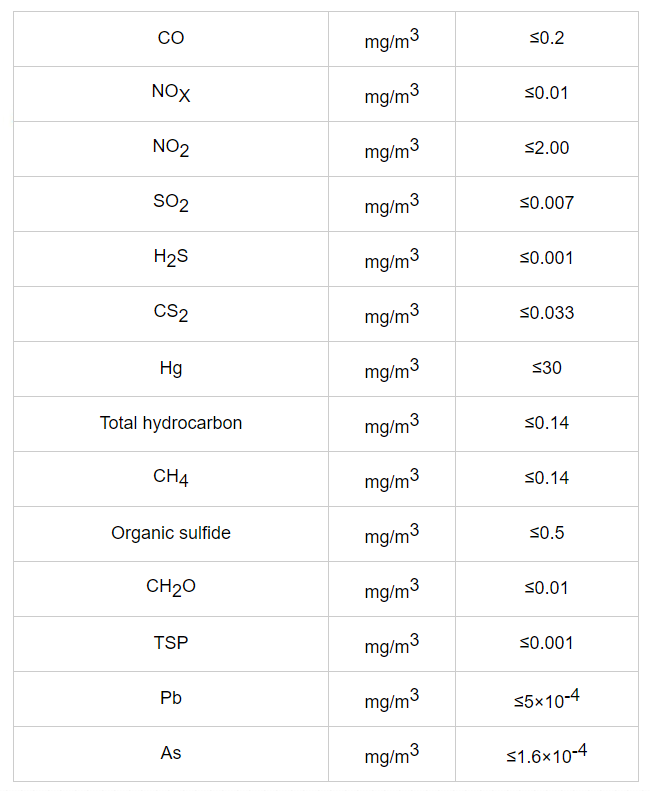
Task: Click the NO2 limit value ≤2.00
Action: (547, 148)
